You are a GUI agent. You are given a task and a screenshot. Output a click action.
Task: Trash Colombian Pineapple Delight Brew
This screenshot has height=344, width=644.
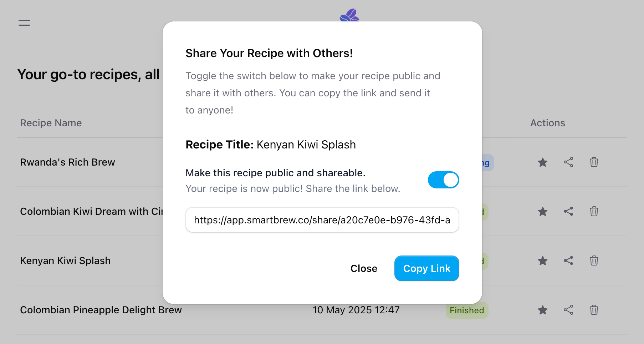594,310
